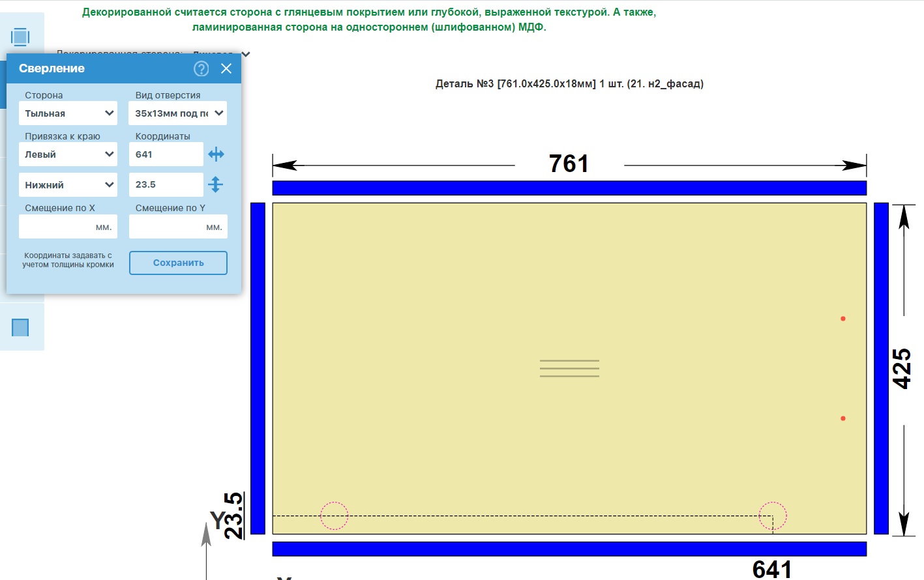Click the vertical coordinate arrows icon

coord(216,184)
